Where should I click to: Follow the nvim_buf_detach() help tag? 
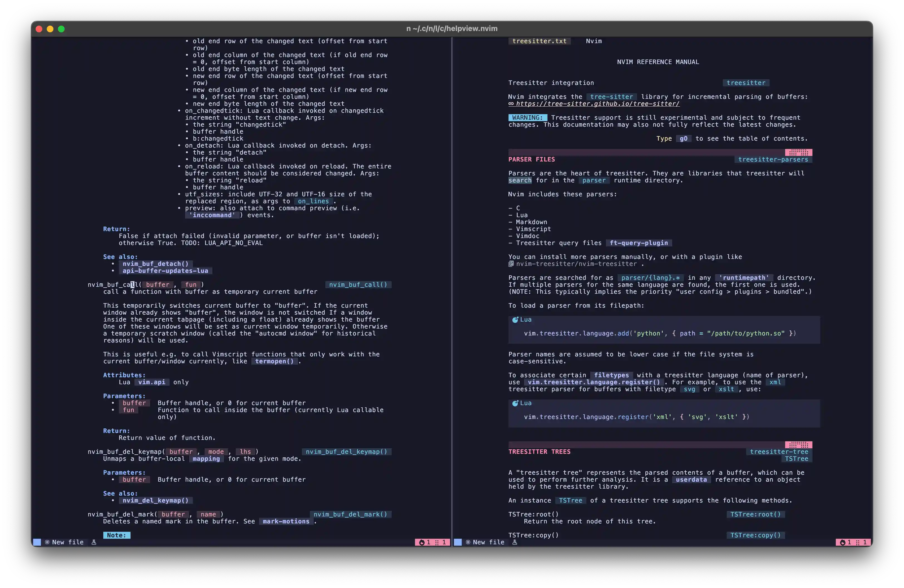[155, 264]
